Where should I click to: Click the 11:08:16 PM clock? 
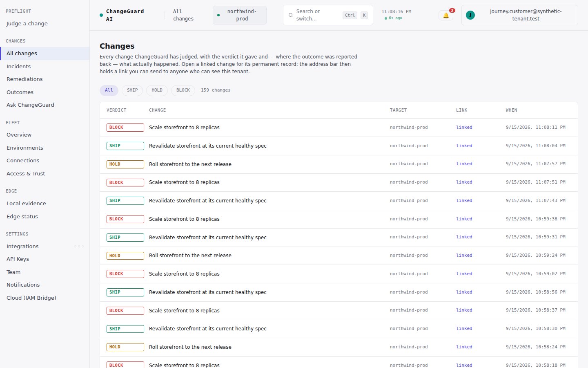[x=396, y=11]
